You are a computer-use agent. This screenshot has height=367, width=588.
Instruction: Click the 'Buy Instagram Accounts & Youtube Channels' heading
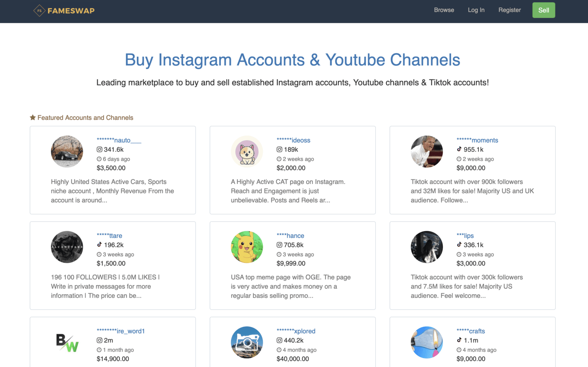293,60
